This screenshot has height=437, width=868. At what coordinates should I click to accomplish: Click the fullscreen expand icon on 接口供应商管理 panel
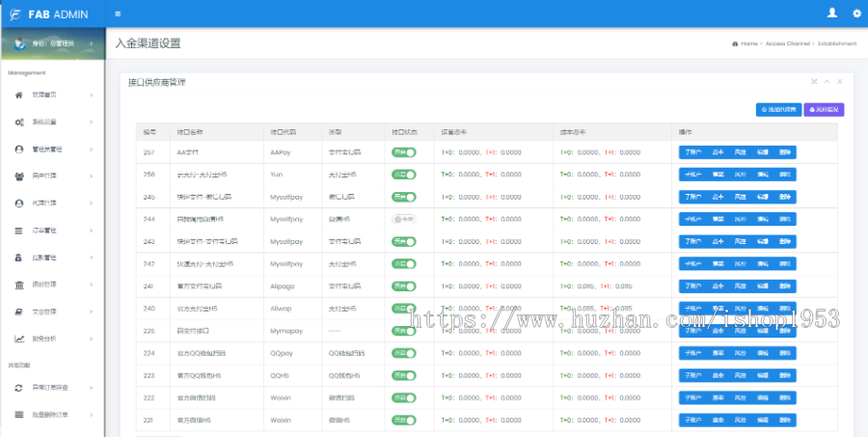tap(814, 81)
